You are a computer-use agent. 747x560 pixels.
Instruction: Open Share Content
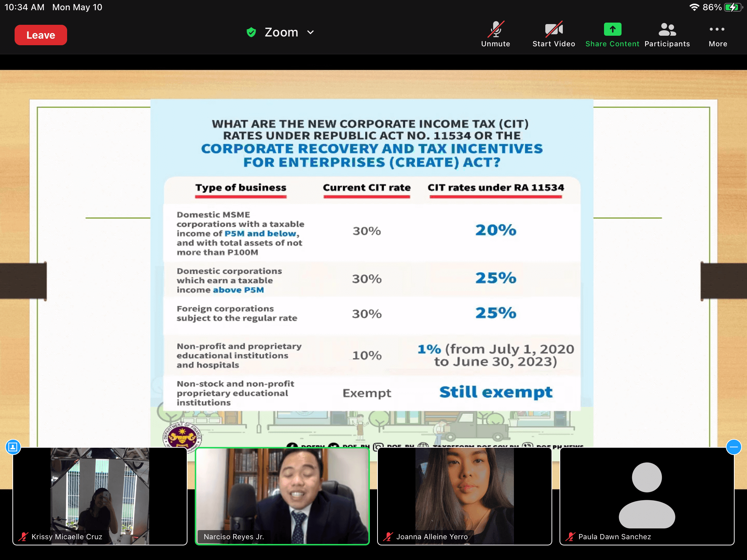point(612,34)
